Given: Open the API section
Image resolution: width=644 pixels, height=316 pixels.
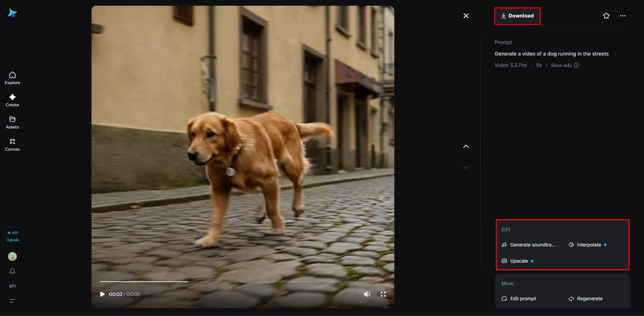Looking at the screenshot, I should 12,286.
